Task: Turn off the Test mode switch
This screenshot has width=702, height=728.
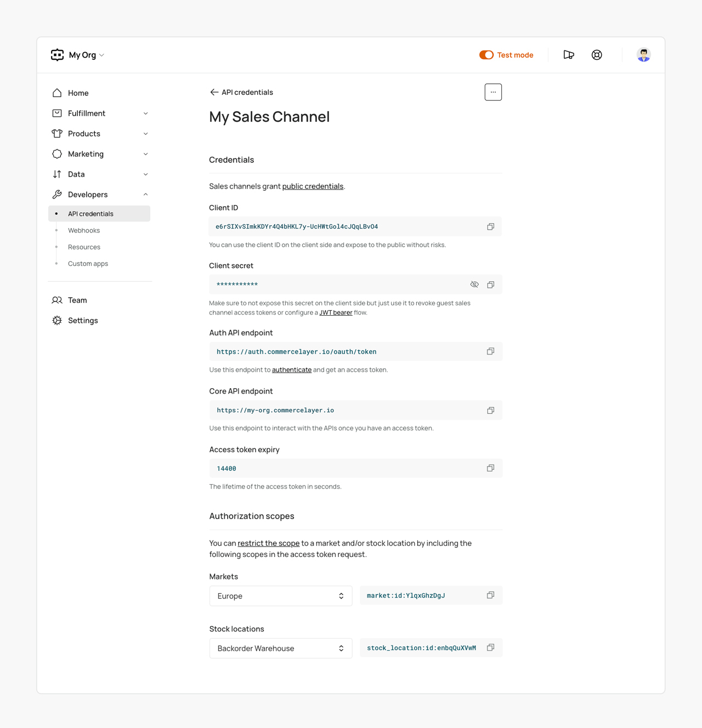Action: [486, 55]
